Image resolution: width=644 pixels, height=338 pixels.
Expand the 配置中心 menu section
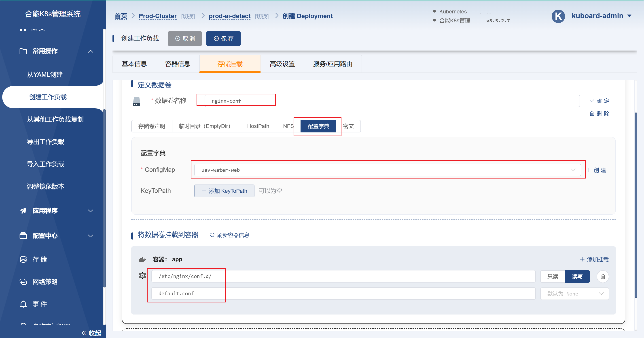pos(91,236)
